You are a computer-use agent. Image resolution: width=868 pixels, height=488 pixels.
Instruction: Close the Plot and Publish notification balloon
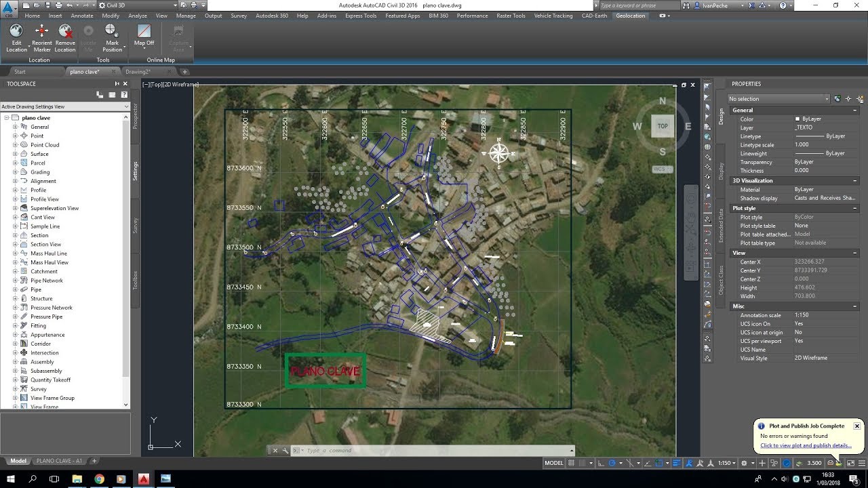click(856, 426)
